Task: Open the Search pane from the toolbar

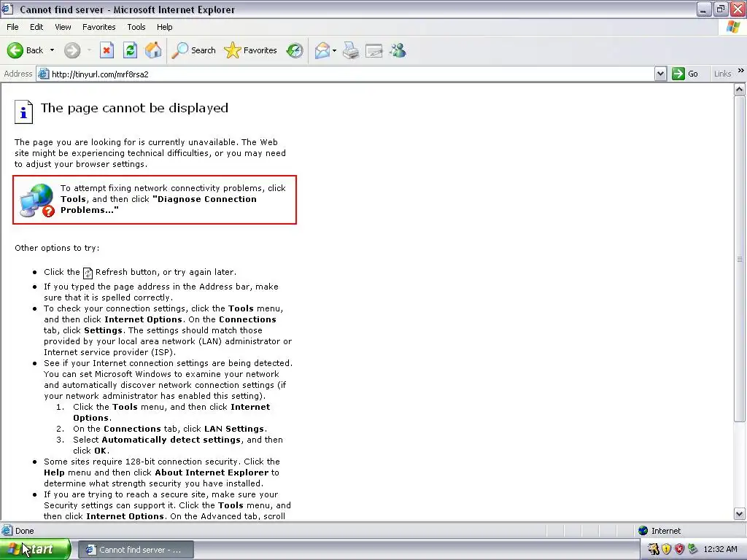Action: pyautogui.click(x=194, y=50)
